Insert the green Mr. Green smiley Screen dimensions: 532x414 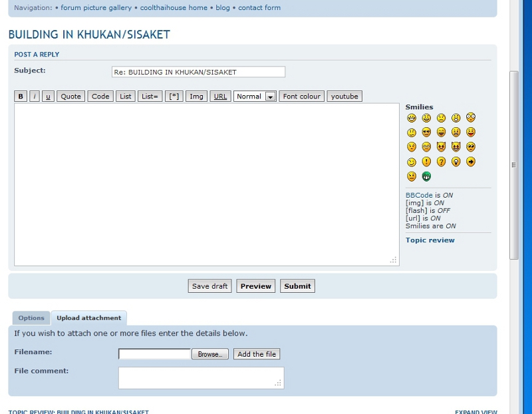(x=426, y=176)
